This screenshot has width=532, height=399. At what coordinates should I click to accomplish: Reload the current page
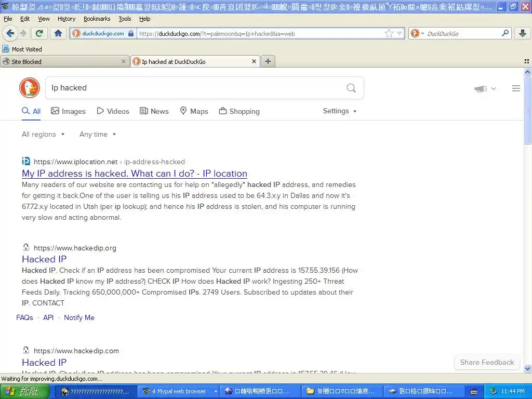click(39, 33)
